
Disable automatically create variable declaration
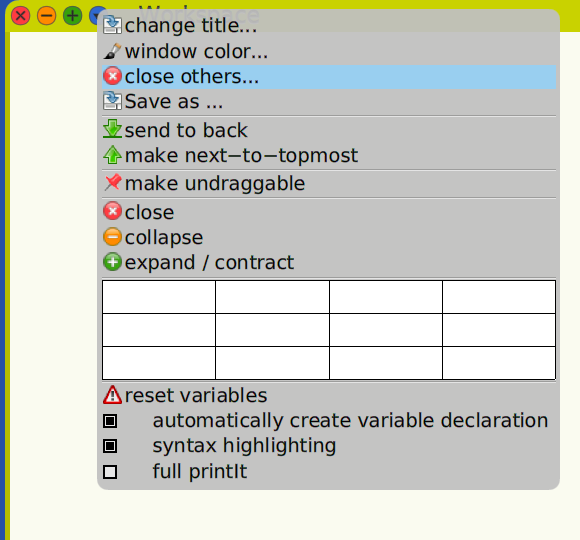click(x=110, y=421)
